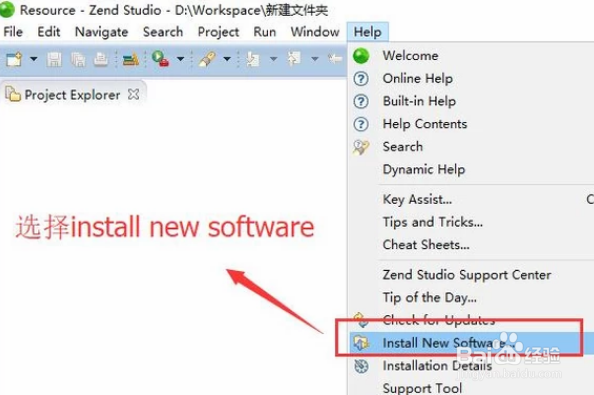This screenshot has width=594, height=395.
Task: Open the Search toolbar dropdown arrow
Action: [227, 59]
